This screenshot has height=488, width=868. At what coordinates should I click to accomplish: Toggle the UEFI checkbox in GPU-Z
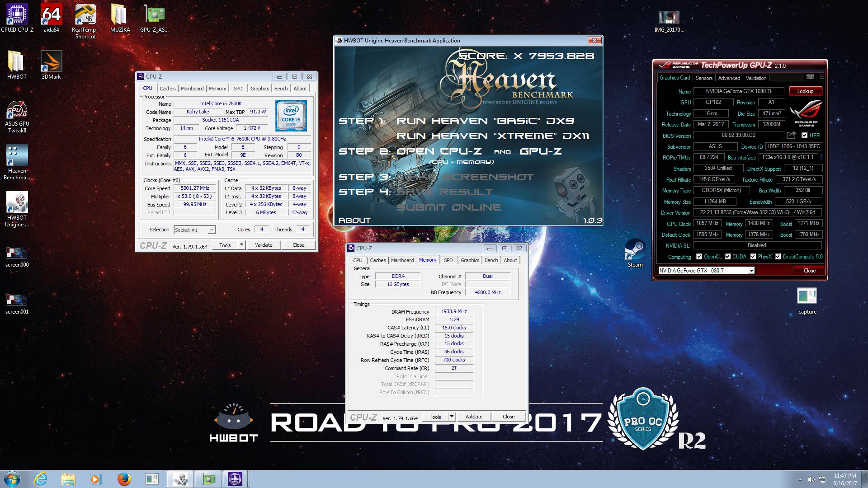(804, 135)
